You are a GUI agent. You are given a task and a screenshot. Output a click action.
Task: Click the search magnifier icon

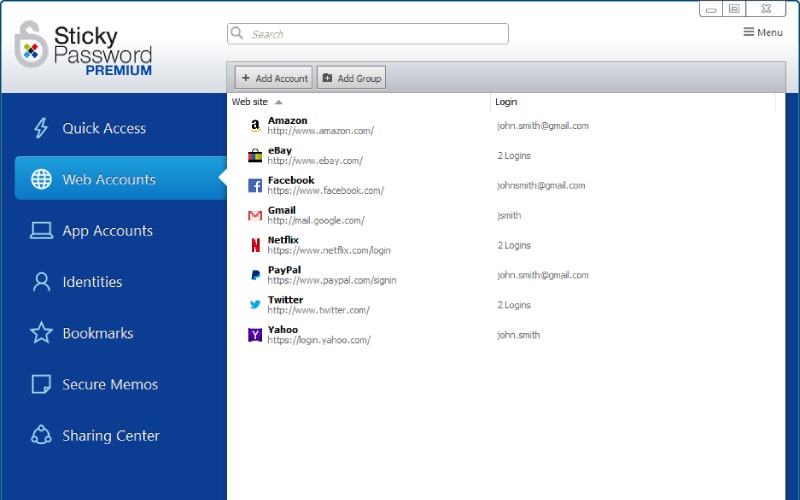click(237, 33)
